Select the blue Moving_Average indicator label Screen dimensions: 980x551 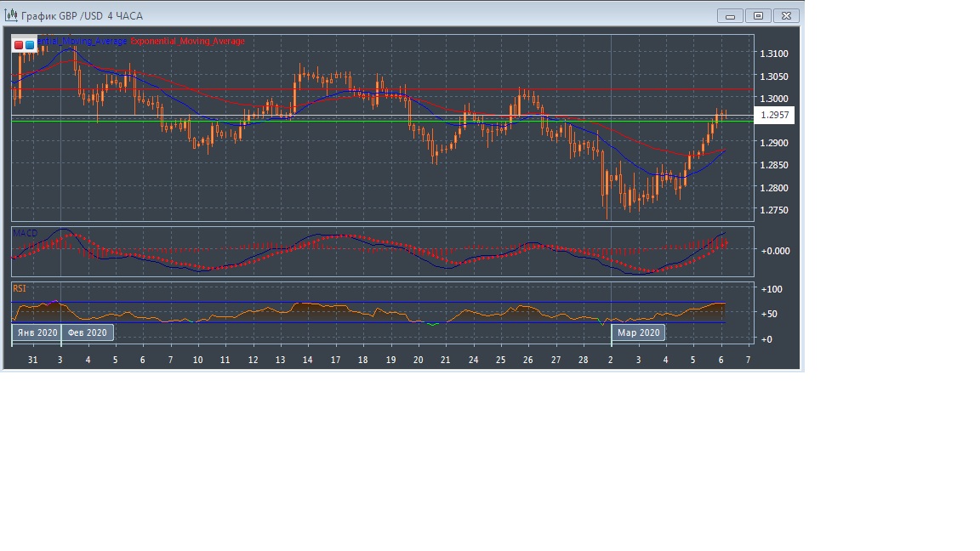pos(83,41)
